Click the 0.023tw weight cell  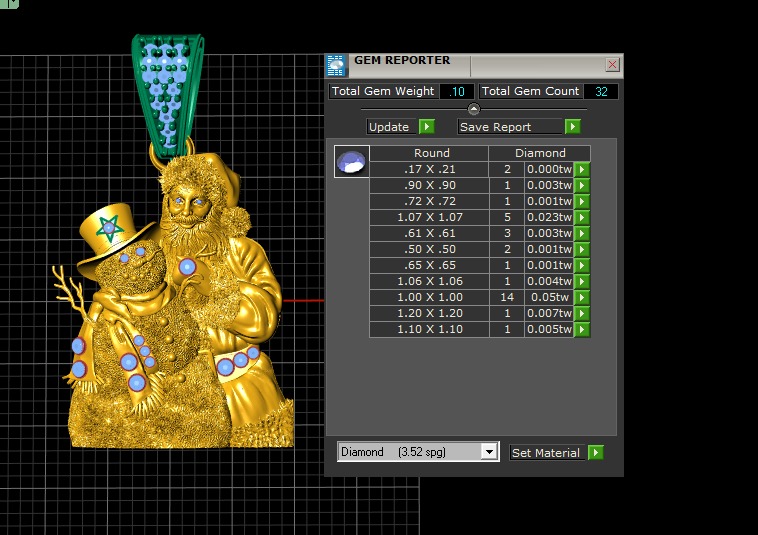pos(549,217)
